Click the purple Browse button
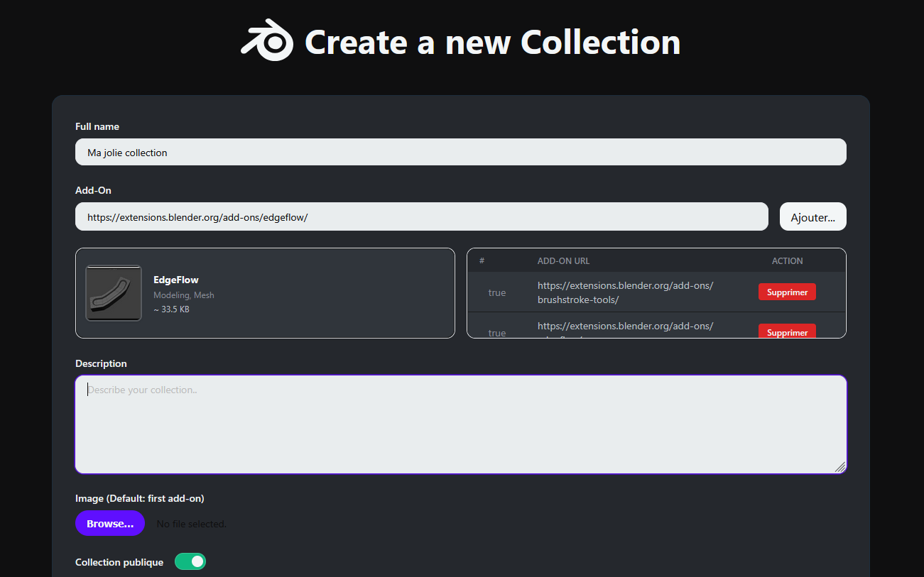Screen dimensions: 924x577 (x=109, y=523)
